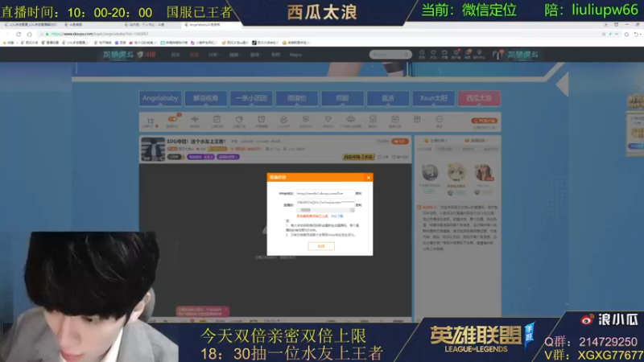Open the more (ellipsis) icon in the toolbar
This screenshot has width=644, height=362.
pos(439,119)
